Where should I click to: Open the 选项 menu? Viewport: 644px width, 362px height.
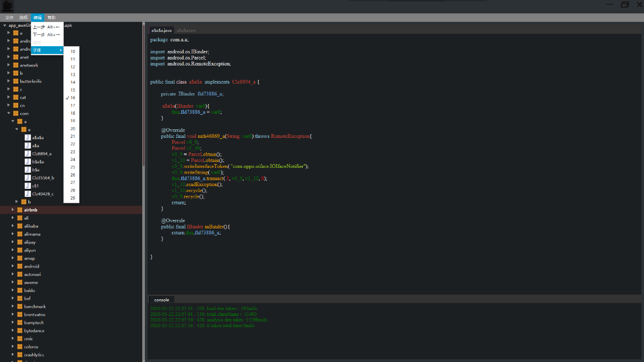click(x=24, y=18)
